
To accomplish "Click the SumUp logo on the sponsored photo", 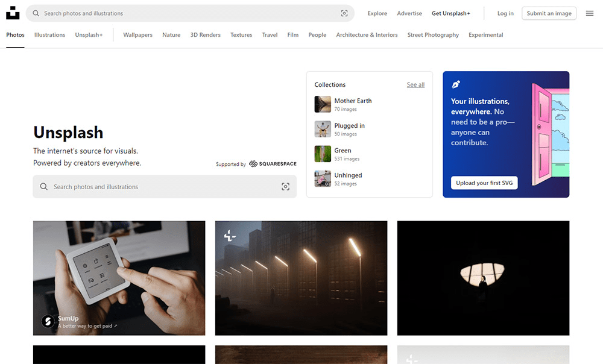I will [48, 321].
